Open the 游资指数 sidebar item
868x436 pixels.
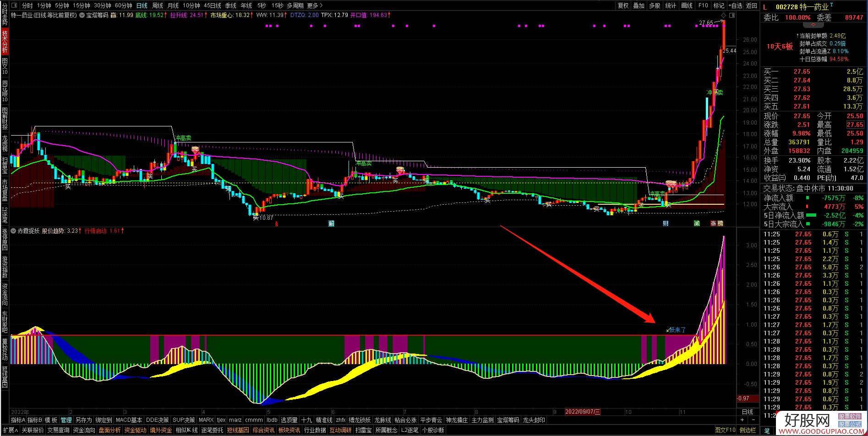coord(5,267)
